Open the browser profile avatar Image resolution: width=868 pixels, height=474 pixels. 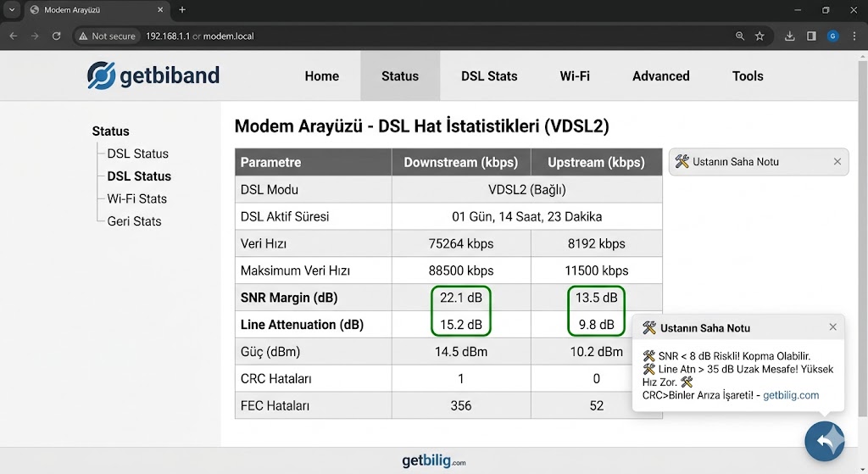(x=832, y=36)
